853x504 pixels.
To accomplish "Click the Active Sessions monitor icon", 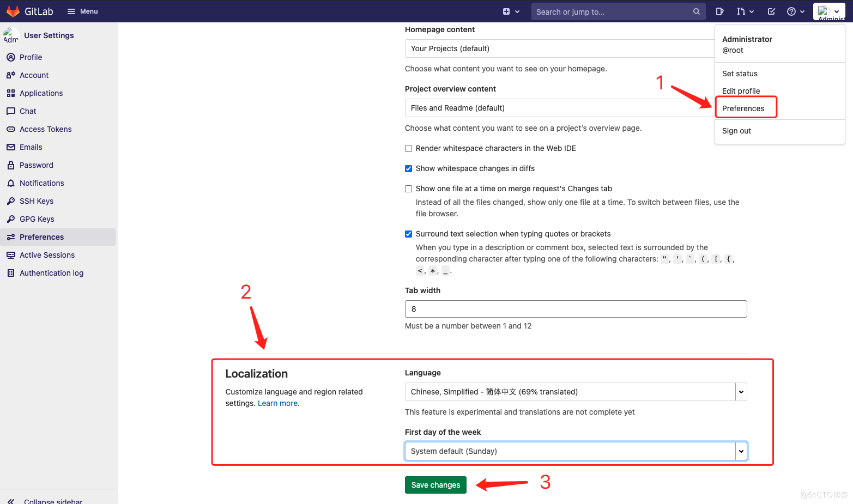I will point(11,255).
